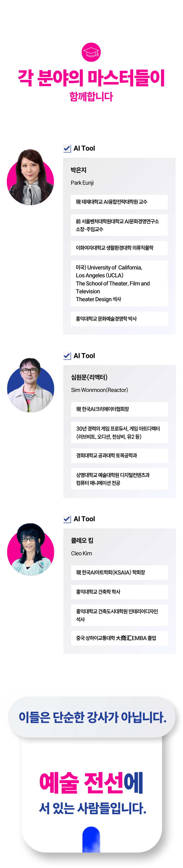Click the '홍익대학교 문화예술경영학 박사' card
The width and height of the screenshot is (183, 868).
click(x=119, y=318)
